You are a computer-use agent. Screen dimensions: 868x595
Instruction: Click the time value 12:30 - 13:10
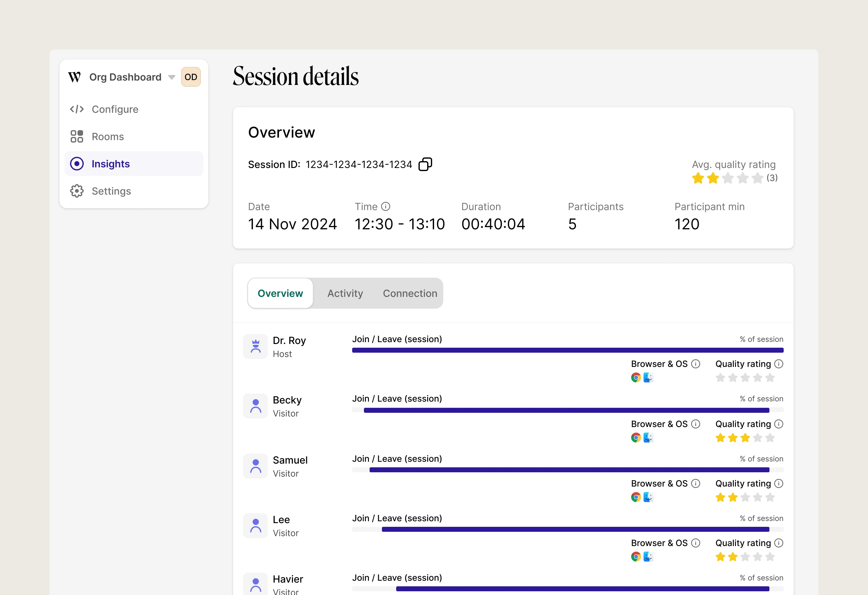click(x=400, y=224)
